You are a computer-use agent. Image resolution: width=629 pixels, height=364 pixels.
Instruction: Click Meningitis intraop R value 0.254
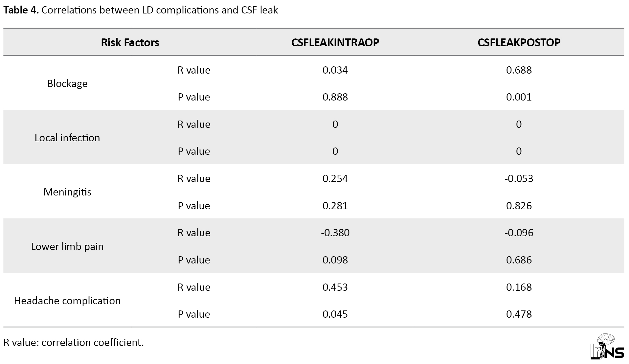point(335,178)
